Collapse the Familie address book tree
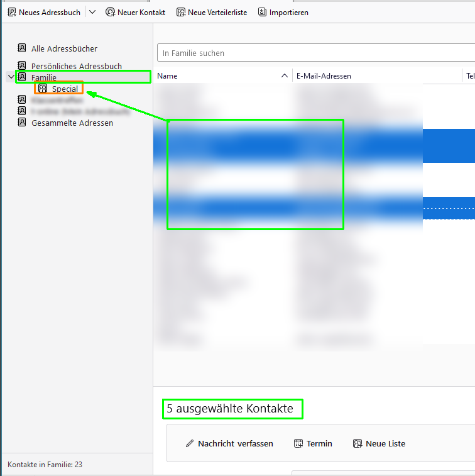This screenshot has height=476, width=475. [11, 77]
